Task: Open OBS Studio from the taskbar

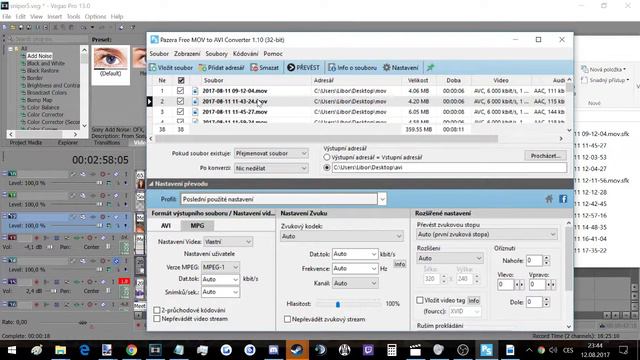Action: point(463,350)
